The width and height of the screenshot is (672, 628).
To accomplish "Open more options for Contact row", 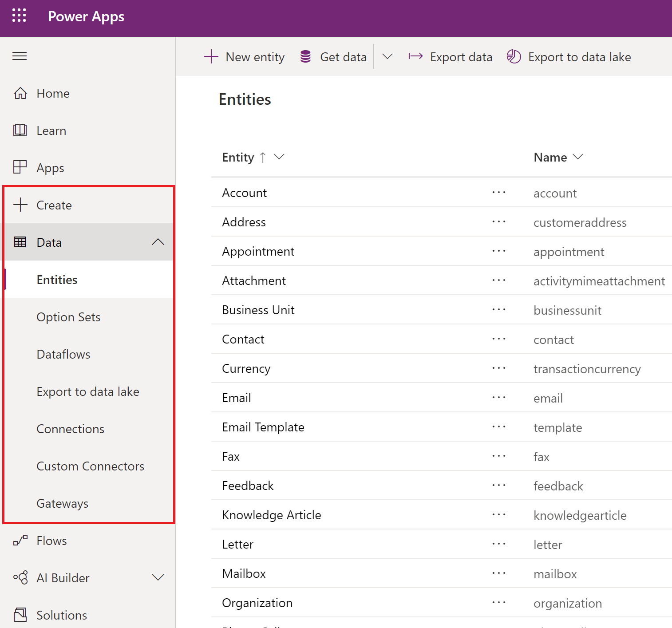I will coord(499,339).
